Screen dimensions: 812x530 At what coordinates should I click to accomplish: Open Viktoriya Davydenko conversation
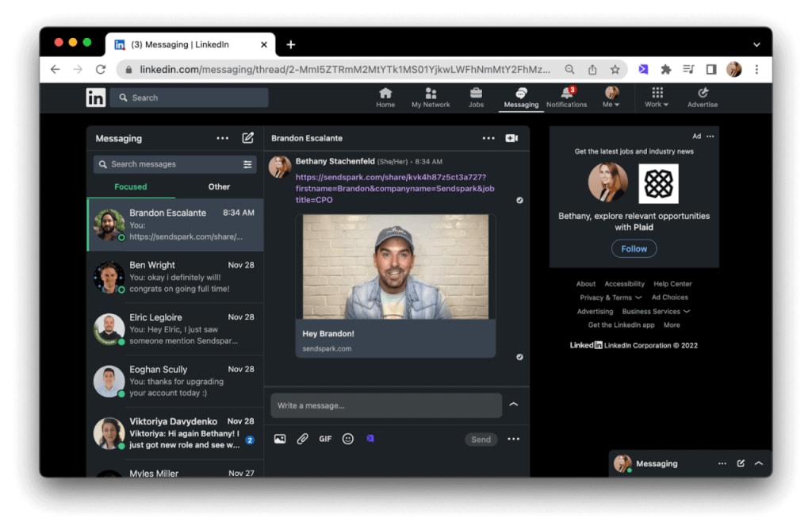click(175, 434)
